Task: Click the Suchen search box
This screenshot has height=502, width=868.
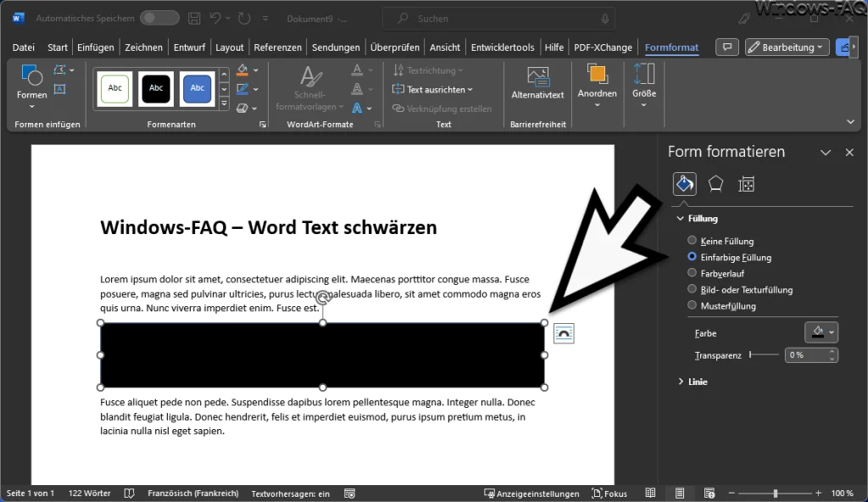Action: tap(498, 19)
